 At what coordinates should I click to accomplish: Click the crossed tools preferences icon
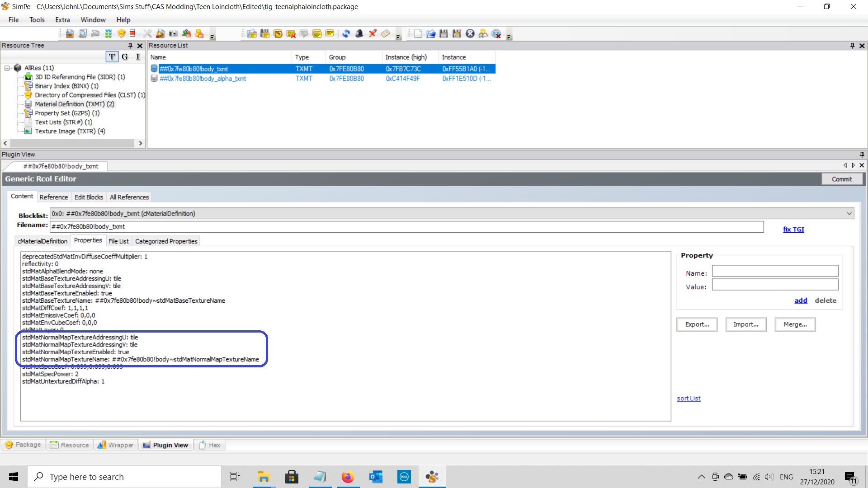(147, 33)
